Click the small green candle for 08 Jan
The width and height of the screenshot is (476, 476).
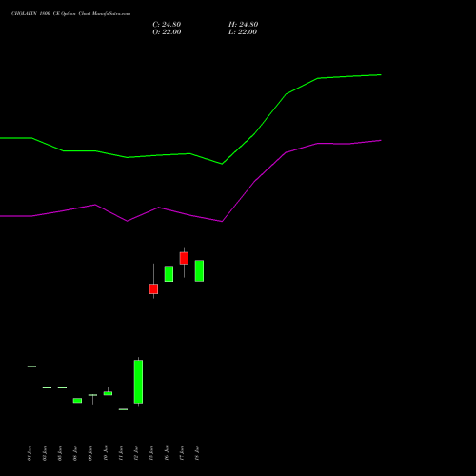click(77, 401)
